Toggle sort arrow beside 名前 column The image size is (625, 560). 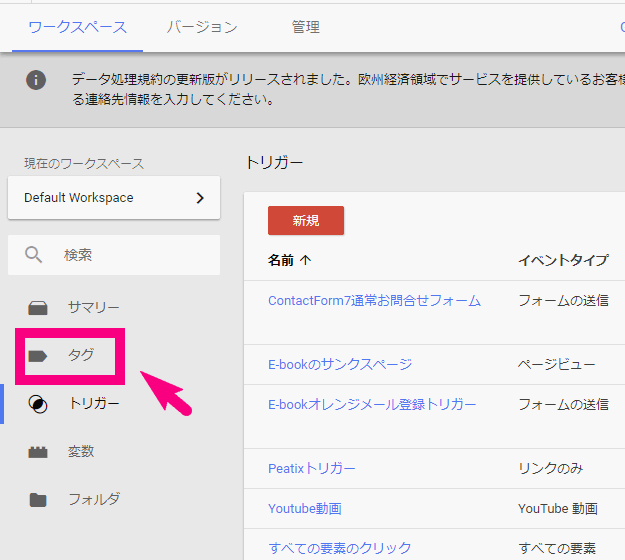coord(306,260)
